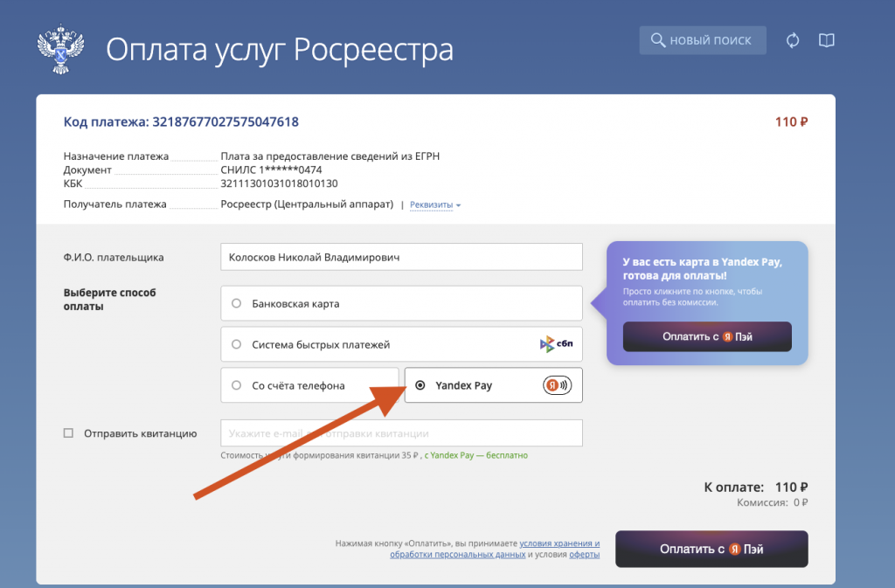The width and height of the screenshot is (895, 588).
Task: Open the оферты link
Action: (585, 554)
